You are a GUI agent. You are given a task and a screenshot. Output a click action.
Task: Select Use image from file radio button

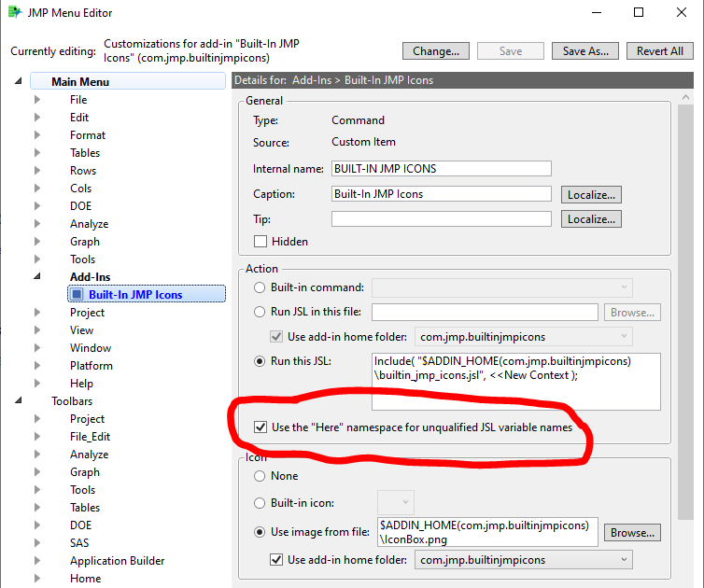[x=260, y=532]
